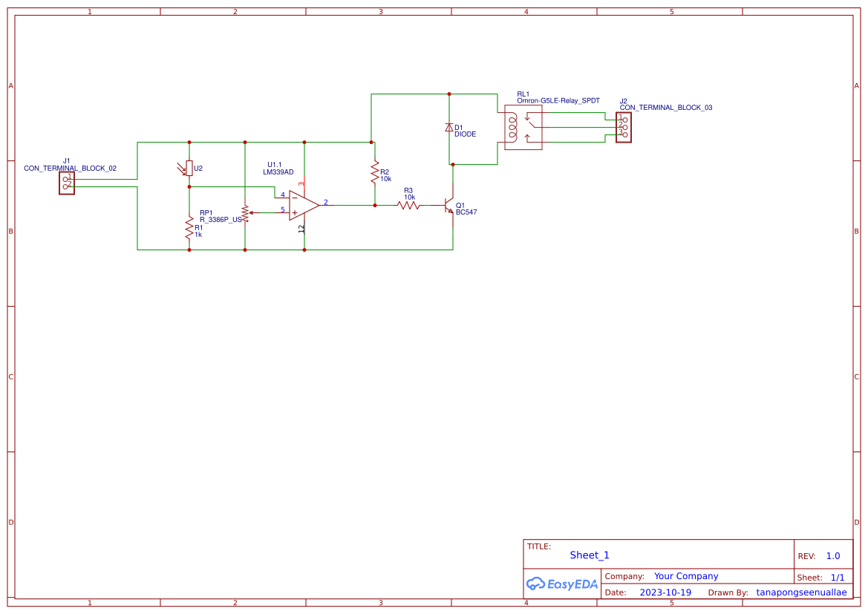This screenshot has height=614, width=868.
Task: Select the D1 diode symbol
Action: click(x=450, y=128)
